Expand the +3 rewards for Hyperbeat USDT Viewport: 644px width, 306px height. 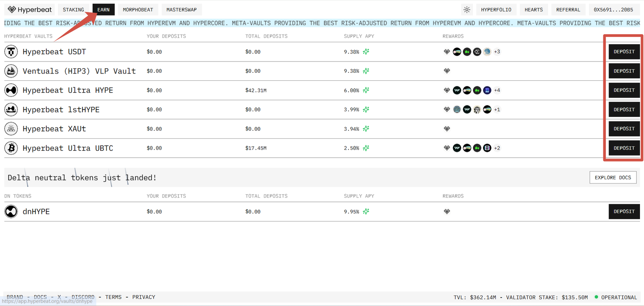coord(497,52)
